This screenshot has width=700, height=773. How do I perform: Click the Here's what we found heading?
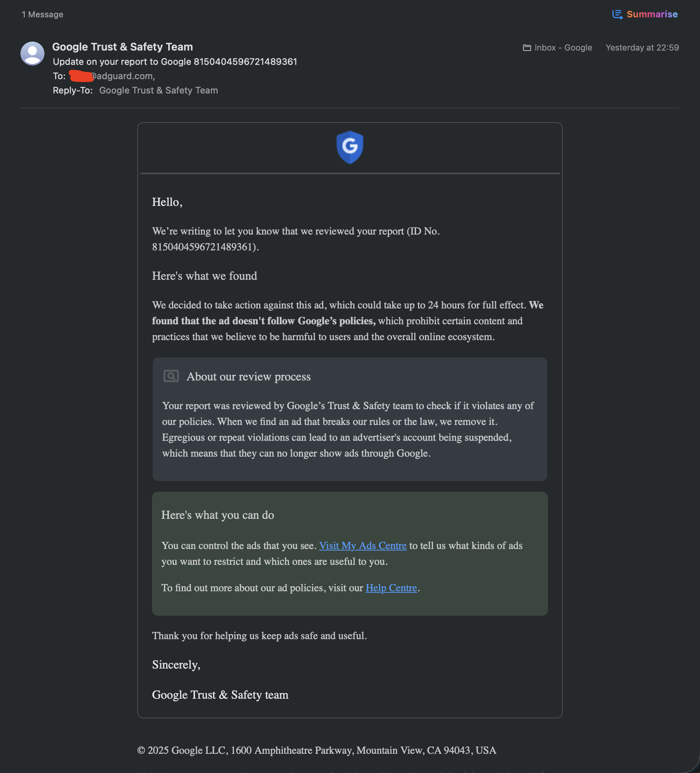click(204, 276)
